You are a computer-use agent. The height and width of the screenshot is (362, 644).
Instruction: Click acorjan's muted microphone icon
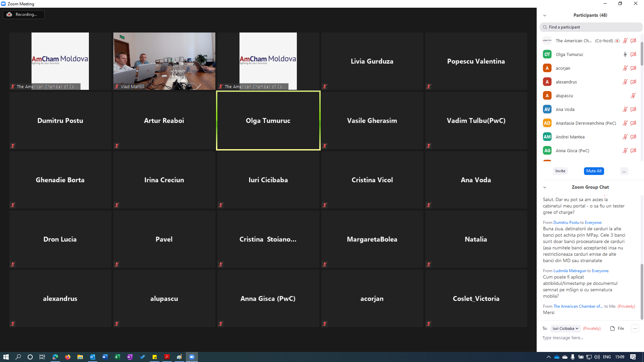[625, 68]
